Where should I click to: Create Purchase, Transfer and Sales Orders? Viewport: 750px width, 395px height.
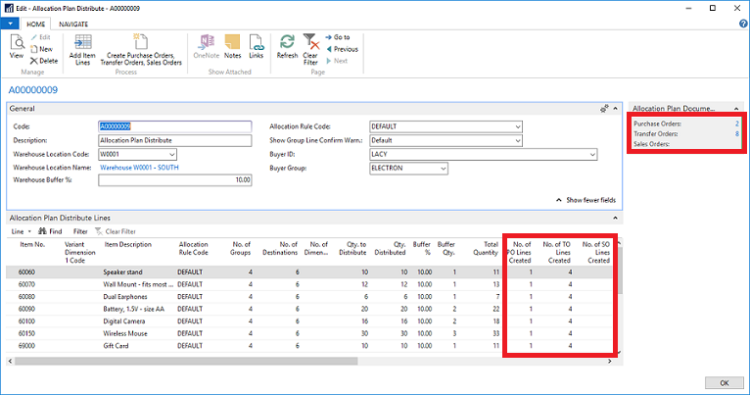[141, 50]
